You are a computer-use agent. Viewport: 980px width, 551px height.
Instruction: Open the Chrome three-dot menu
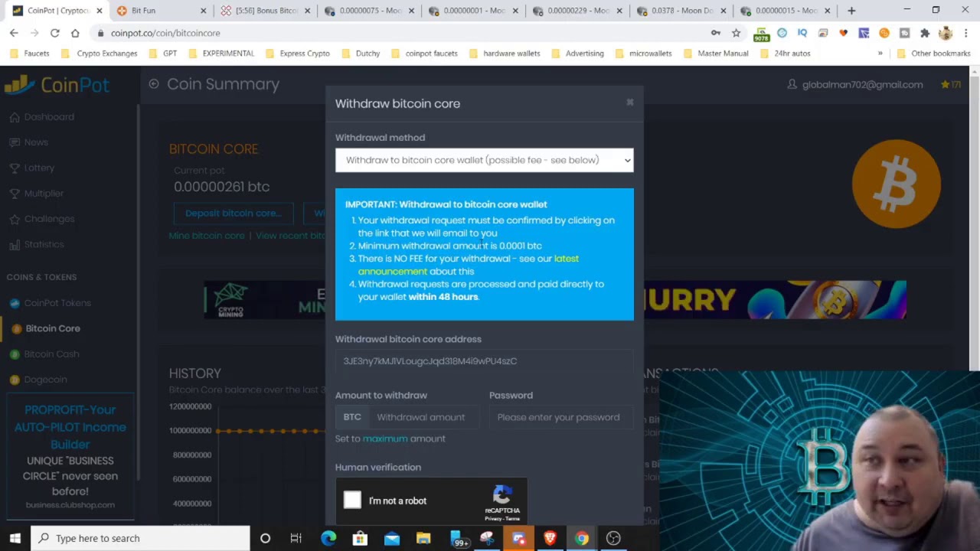[966, 33]
